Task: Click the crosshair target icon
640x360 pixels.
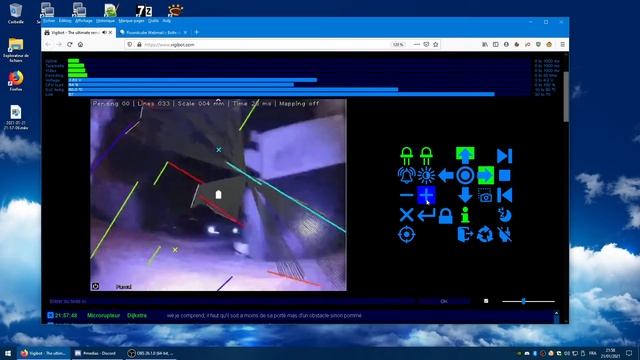Action: point(406,235)
